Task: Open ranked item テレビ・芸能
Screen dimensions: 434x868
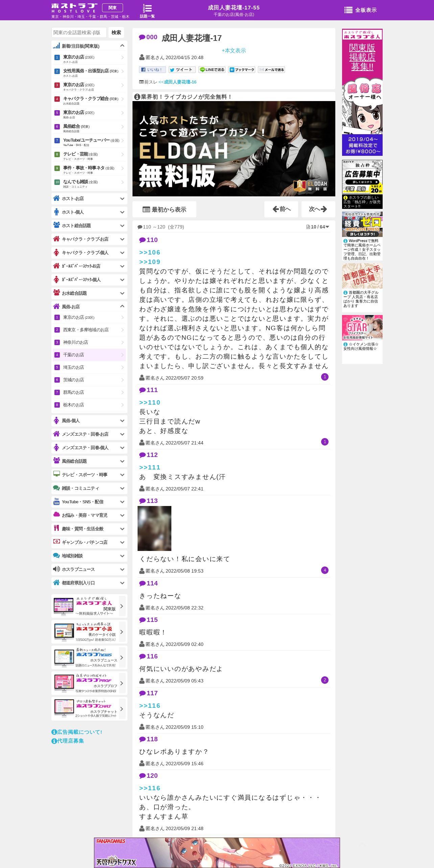Action: [x=89, y=155]
